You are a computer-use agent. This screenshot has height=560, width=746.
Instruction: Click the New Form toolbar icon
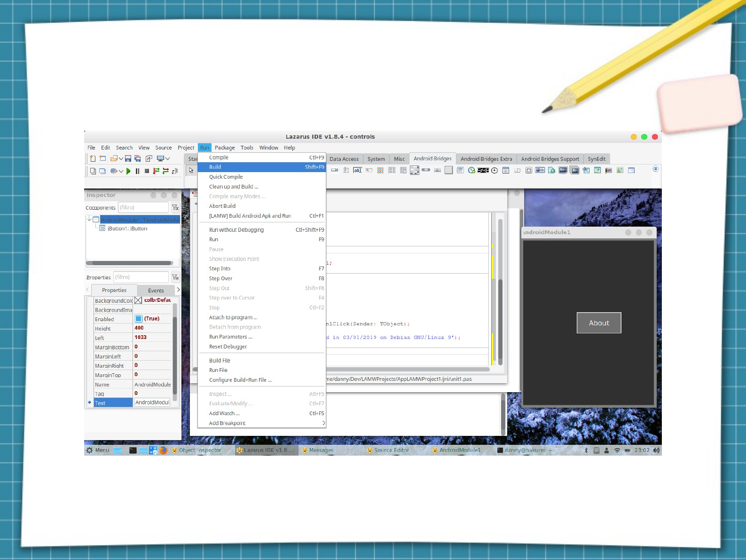(102, 159)
